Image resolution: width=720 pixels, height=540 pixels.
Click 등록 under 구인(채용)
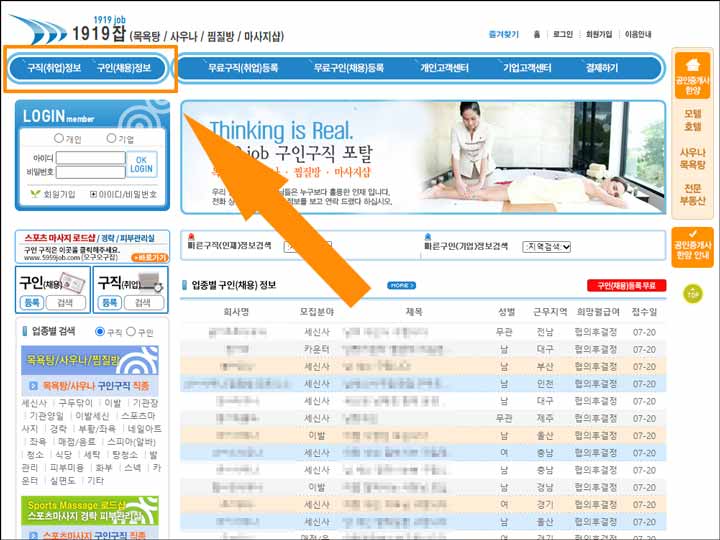(x=32, y=303)
